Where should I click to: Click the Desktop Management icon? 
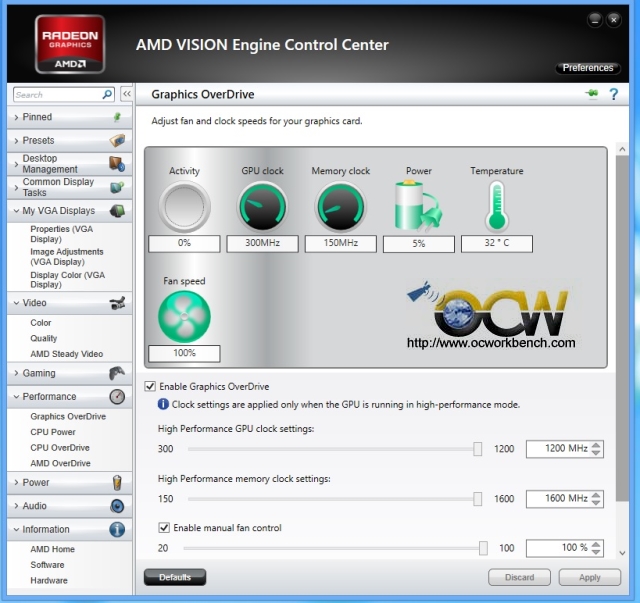point(117,164)
